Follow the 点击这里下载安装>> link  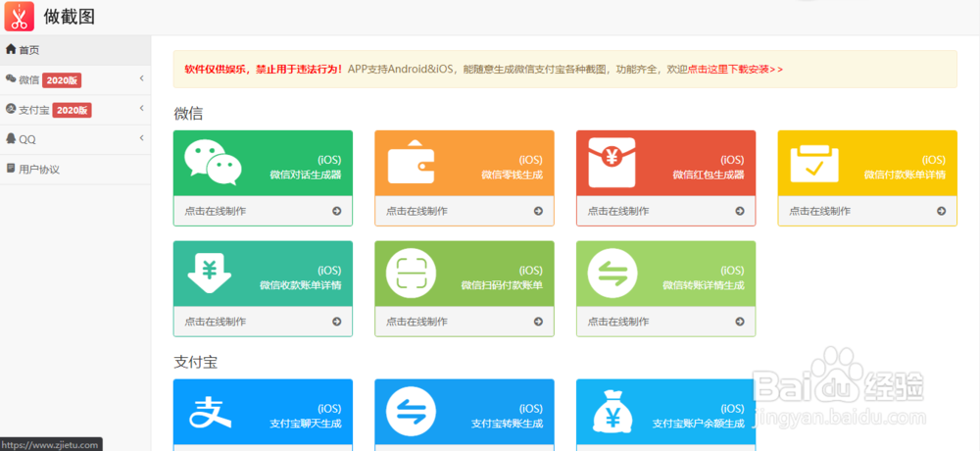point(736,70)
